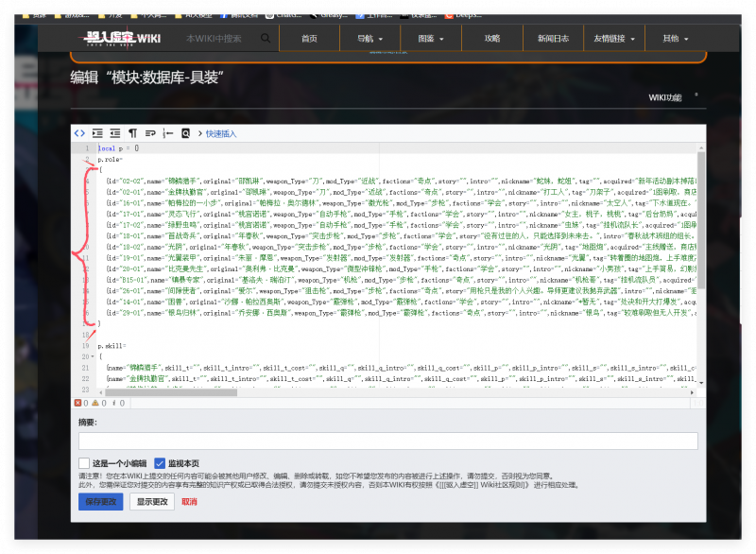Click the line number 19 in gutter
This screenshot has width=756, height=554.
85,346
